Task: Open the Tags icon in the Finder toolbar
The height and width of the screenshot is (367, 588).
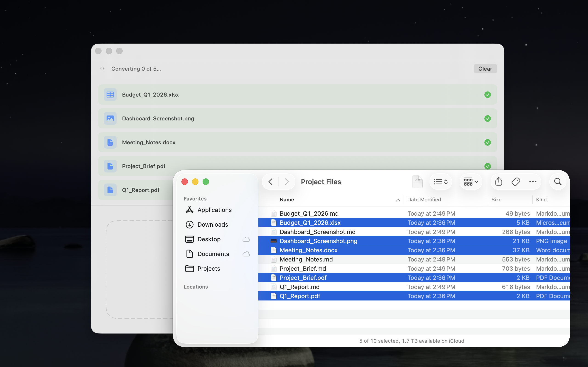Action: tap(516, 182)
